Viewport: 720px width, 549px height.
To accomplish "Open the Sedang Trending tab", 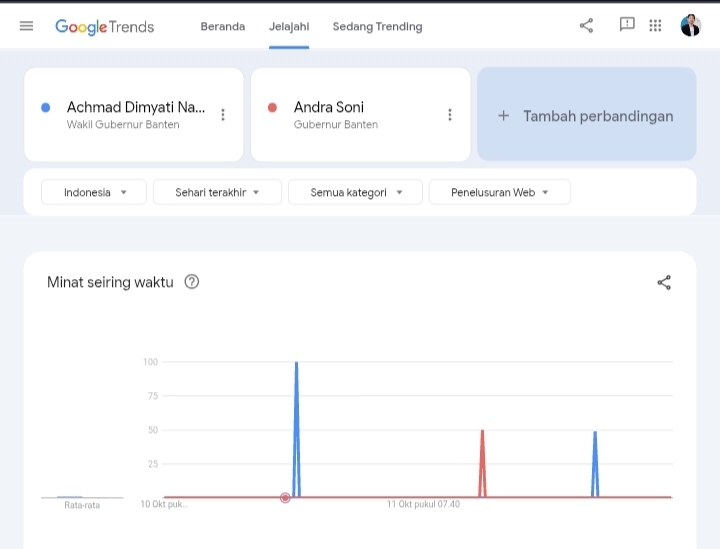I will pyautogui.click(x=377, y=27).
